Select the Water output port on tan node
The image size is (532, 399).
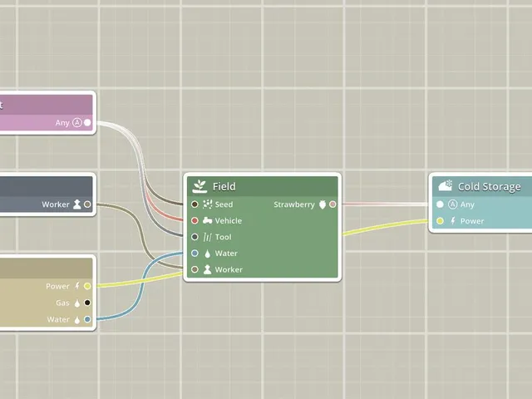87,319
